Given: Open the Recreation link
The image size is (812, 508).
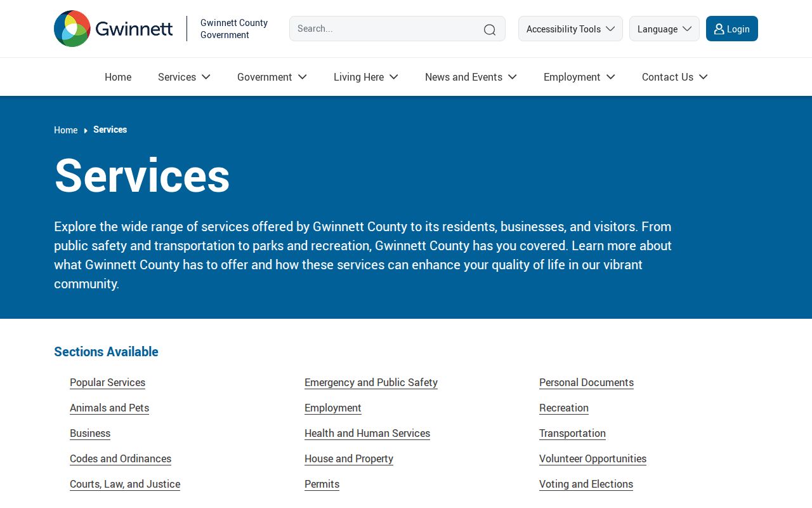Looking at the screenshot, I should [x=564, y=408].
